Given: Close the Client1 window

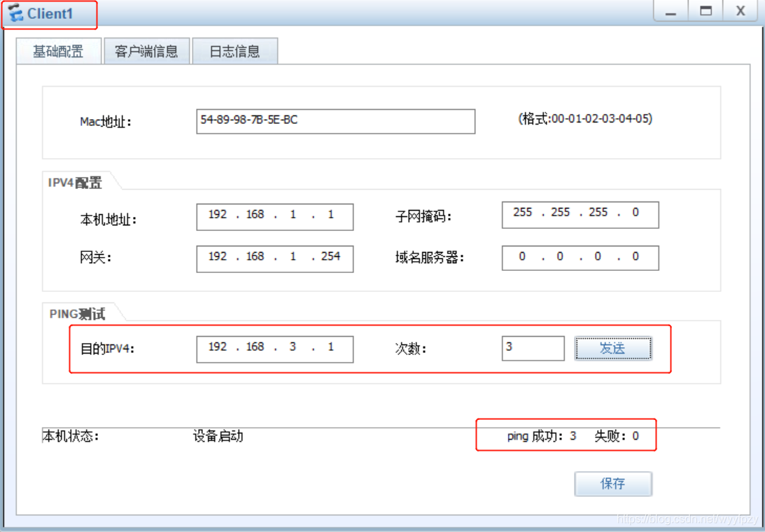Looking at the screenshot, I should [741, 11].
